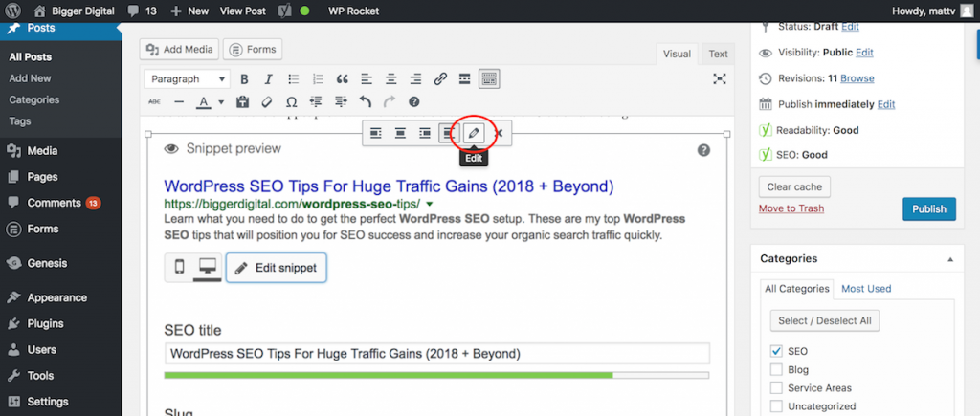The image size is (980, 416).
Task: Insert a bulleted list
Action: pyautogui.click(x=293, y=79)
